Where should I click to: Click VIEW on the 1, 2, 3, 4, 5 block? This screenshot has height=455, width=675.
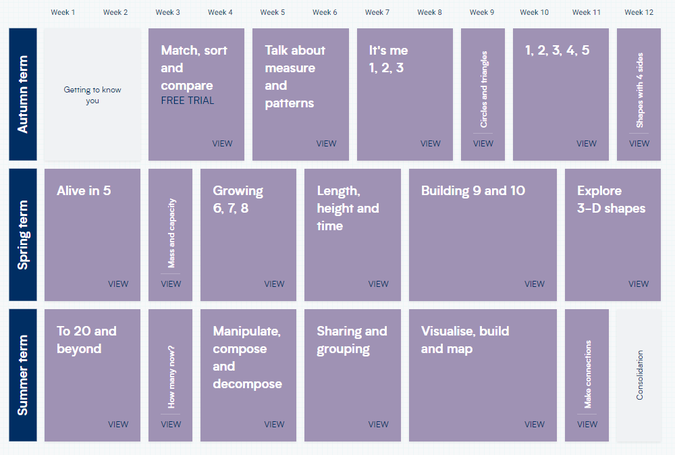[x=586, y=143]
